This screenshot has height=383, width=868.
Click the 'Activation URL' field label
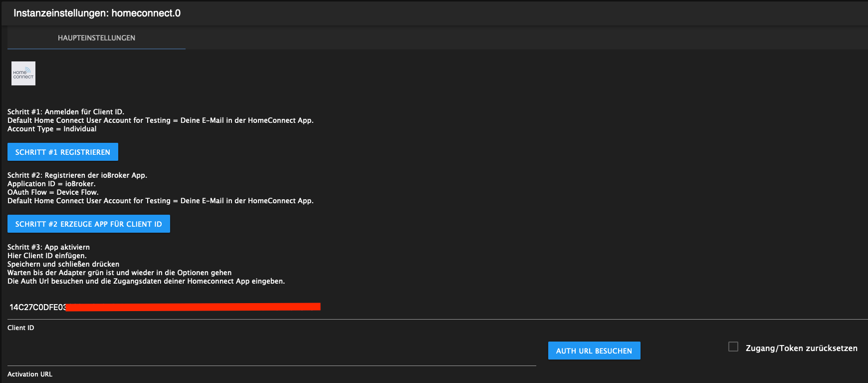point(30,374)
